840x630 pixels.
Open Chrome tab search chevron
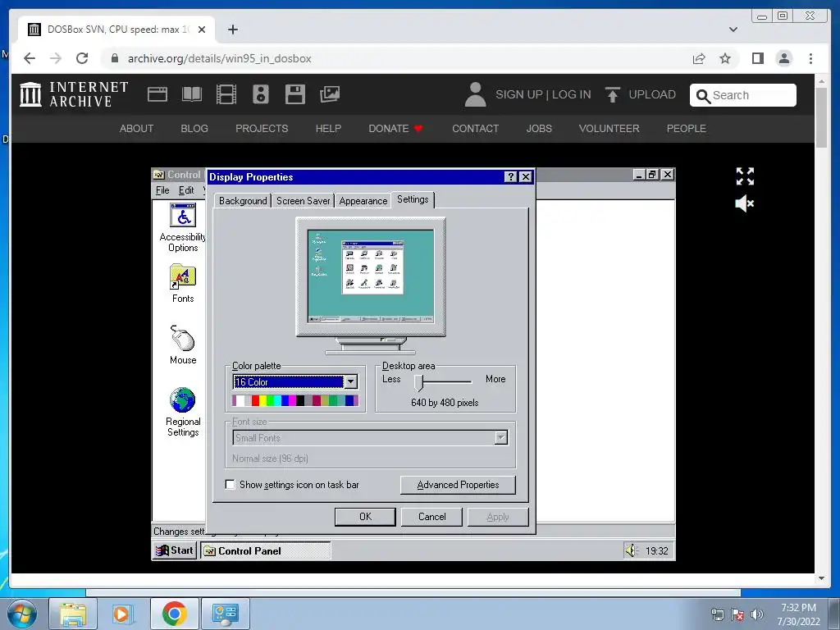[x=733, y=30]
